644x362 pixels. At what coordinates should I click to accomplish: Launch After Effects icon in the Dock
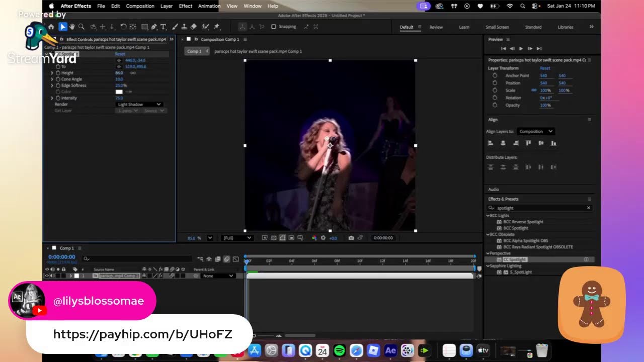pyautogui.click(x=390, y=350)
